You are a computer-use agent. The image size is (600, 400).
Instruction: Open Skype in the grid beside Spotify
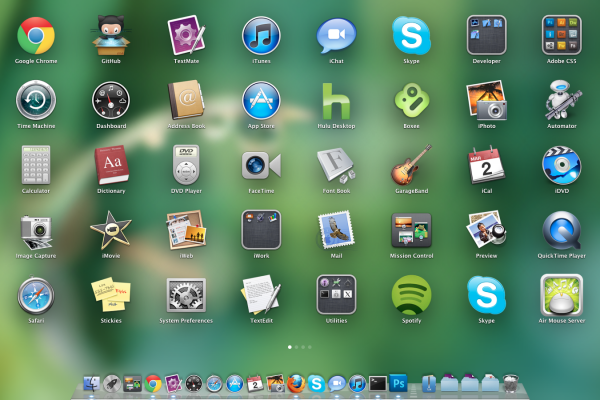coord(486,295)
